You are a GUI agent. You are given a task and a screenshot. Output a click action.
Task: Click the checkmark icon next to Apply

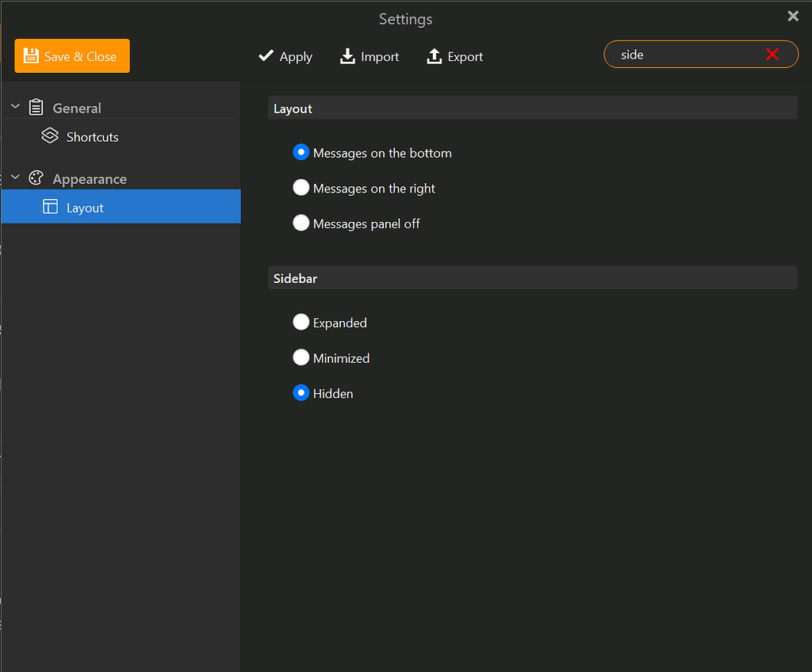click(x=266, y=56)
